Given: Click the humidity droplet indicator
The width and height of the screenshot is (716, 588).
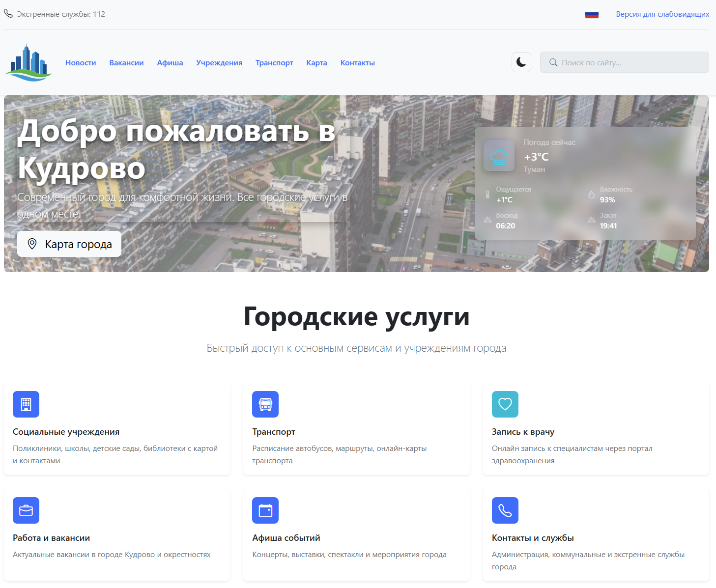Looking at the screenshot, I should 592,194.
